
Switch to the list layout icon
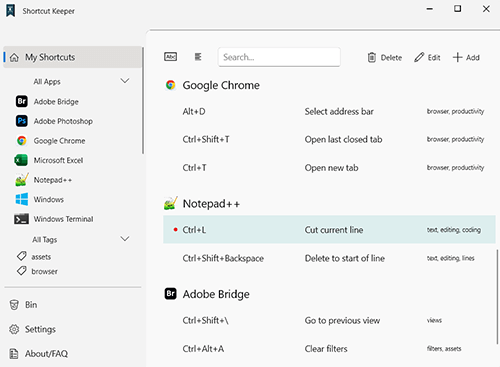pos(198,57)
